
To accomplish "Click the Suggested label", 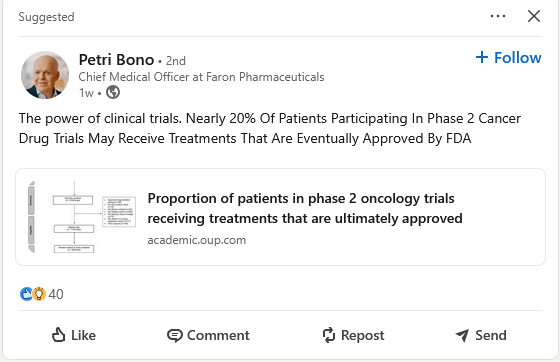I will point(46,17).
